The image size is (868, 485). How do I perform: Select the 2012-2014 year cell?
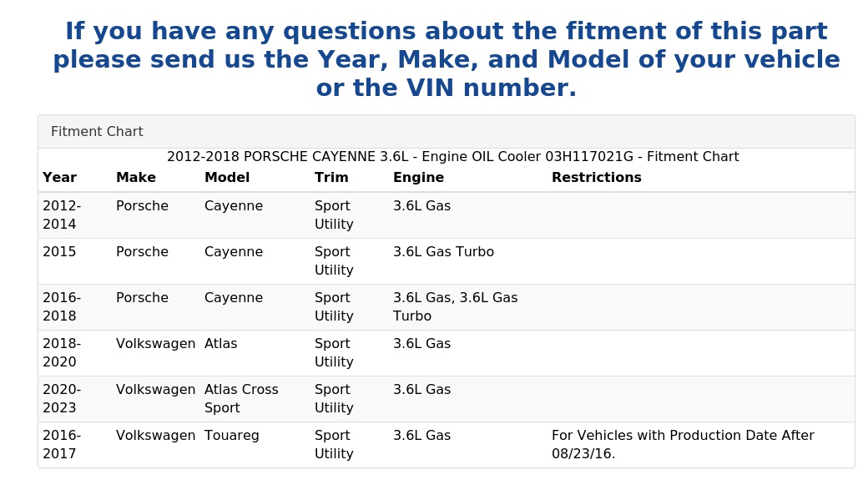[x=62, y=215]
